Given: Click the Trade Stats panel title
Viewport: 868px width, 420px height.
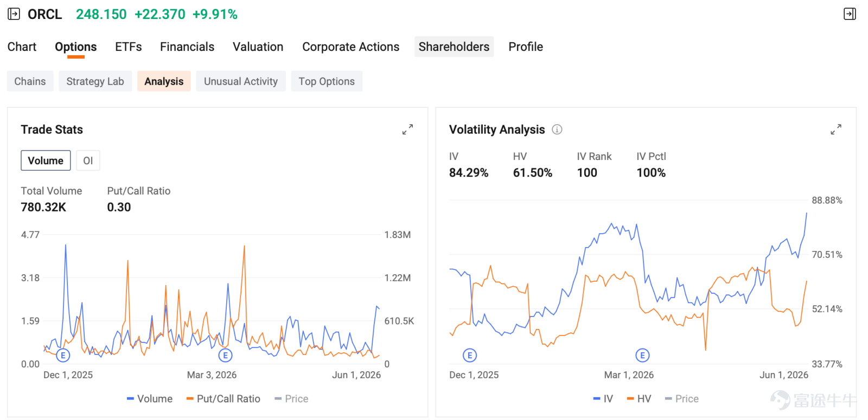Looking at the screenshot, I should [52, 130].
